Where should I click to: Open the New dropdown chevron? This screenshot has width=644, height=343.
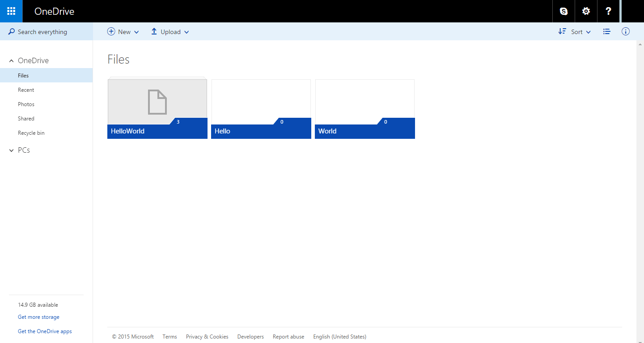136,32
